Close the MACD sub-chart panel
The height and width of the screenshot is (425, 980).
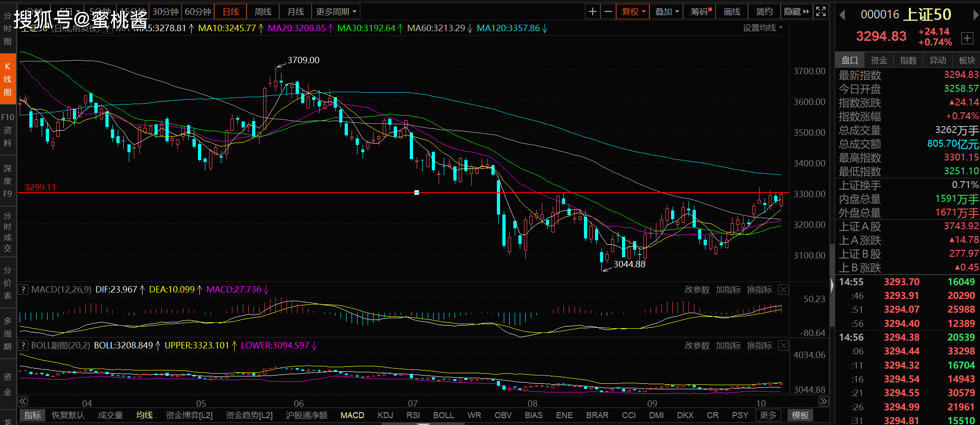click(x=784, y=290)
